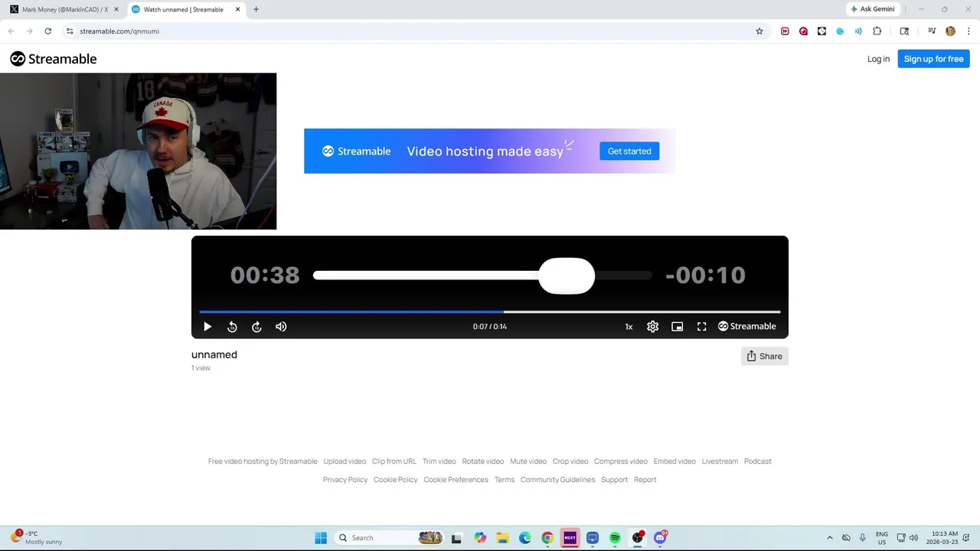This screenshot has height=551, width=980.
Task: Open Trim video footer link
Action: pyautogui.click(x=439, y=461)
